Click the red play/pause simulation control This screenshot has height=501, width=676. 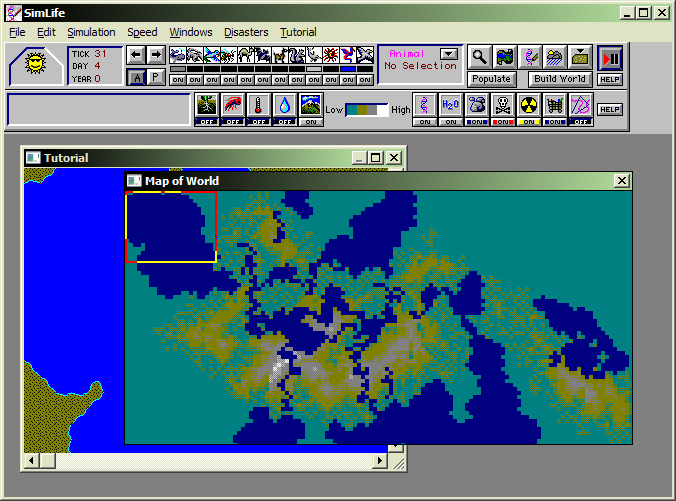click(610, 58)
